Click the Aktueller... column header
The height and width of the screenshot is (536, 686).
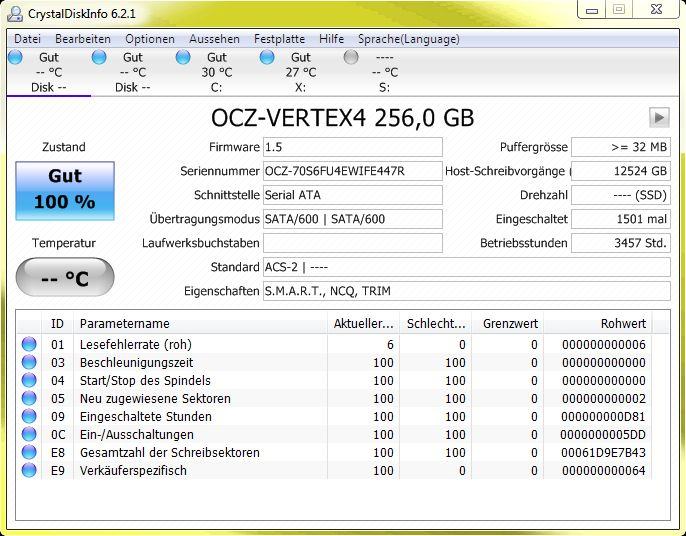click(363, 324)
